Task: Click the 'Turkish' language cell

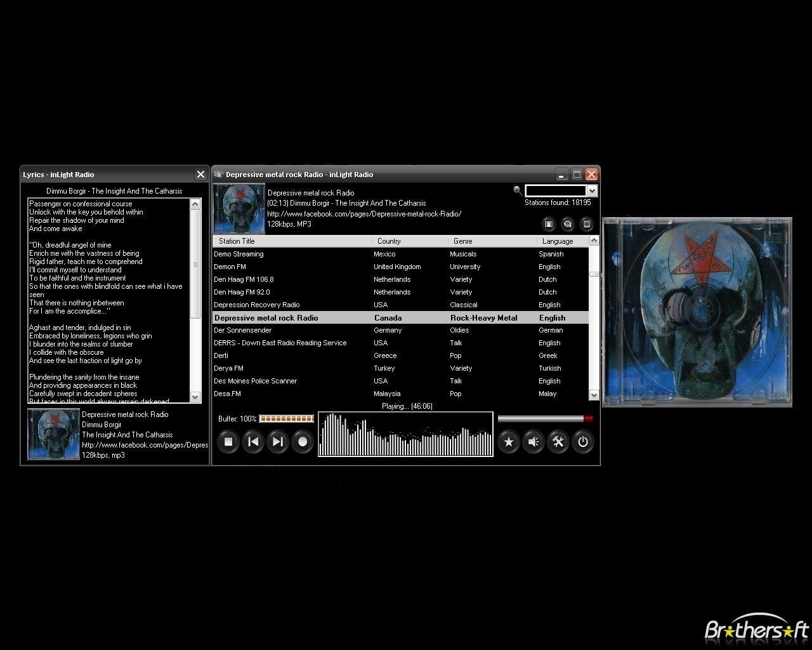Action: 550,368
